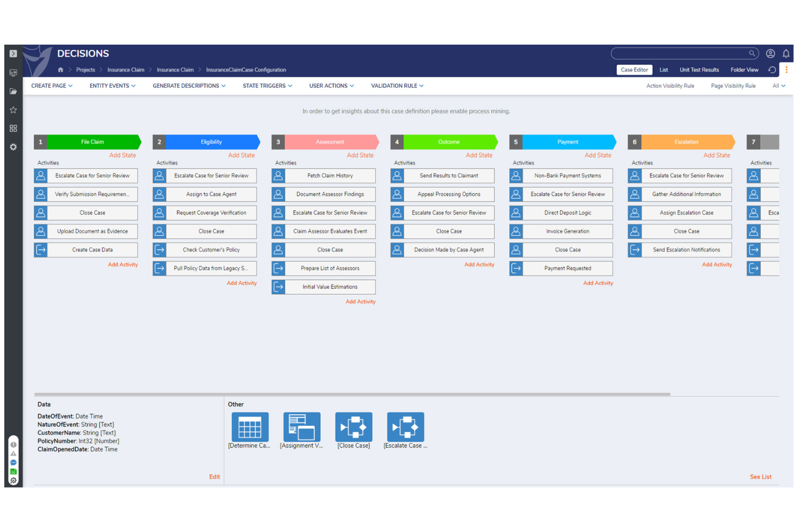
Task: Open the See List link
Action: coord(760,476)
